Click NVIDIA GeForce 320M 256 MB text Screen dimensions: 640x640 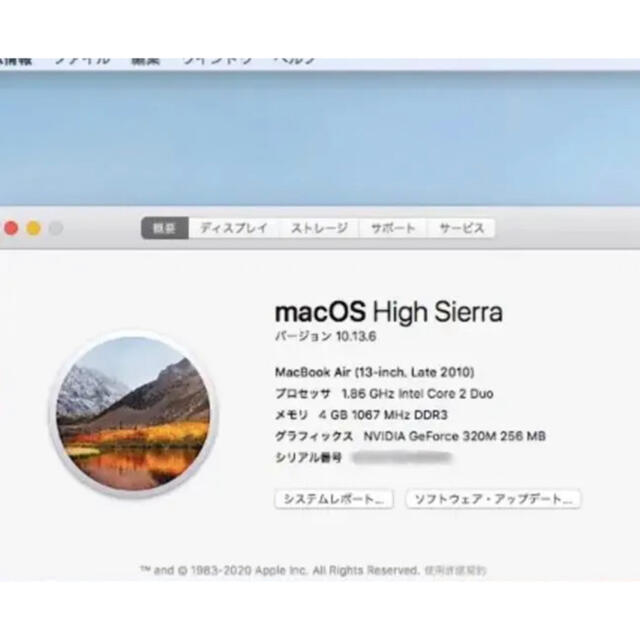[x=454, y=436]
